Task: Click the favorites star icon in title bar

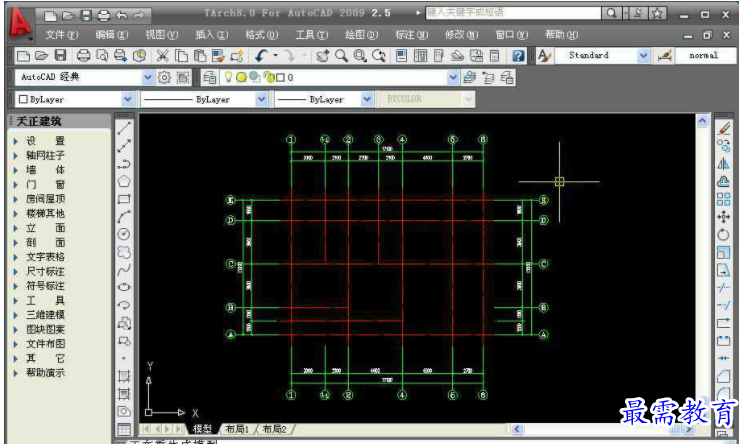Action: (658, 13)
